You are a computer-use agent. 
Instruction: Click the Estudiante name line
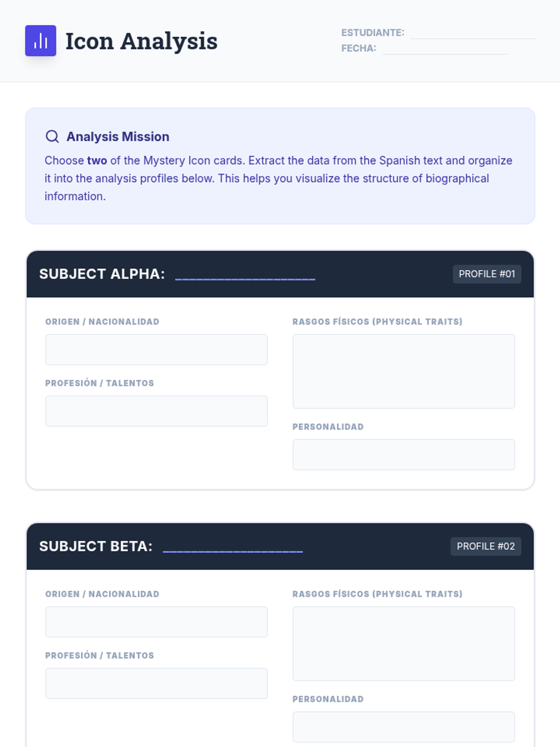[472, 34]
